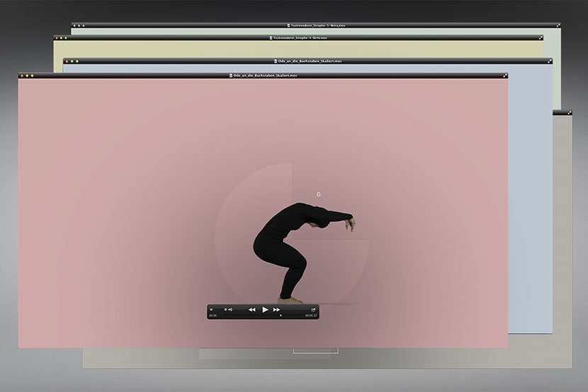Click the playhead marker on the timeline

[x=281, y=315]
